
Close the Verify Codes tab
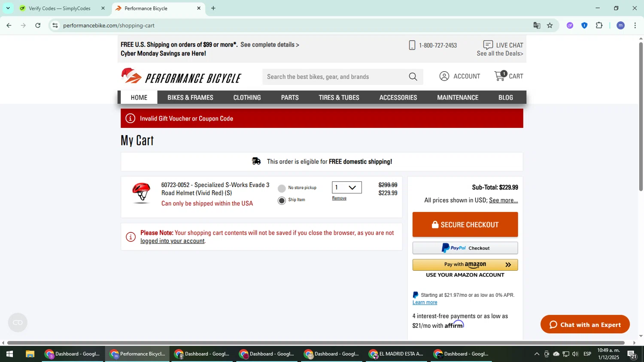click(103, 8)
